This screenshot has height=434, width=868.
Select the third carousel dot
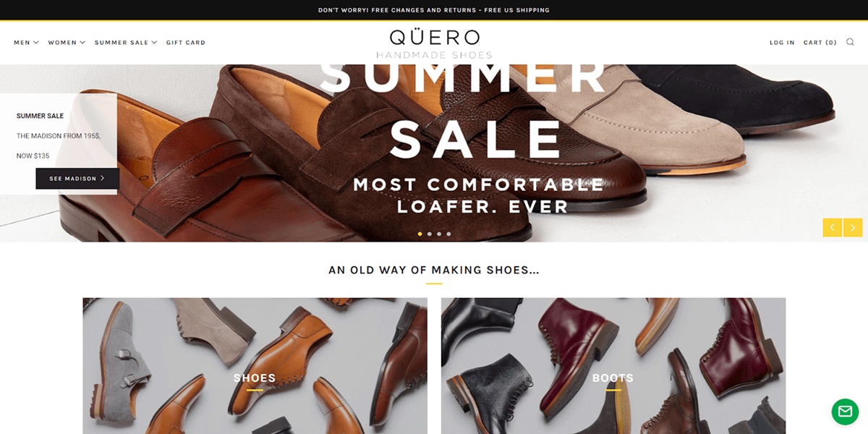pos(439,234)
